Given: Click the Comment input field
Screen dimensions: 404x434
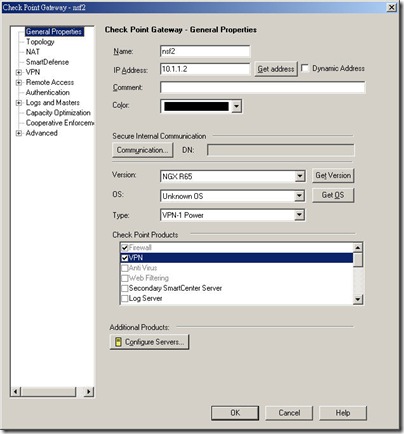Looking at the screenshot, I should point(263,87).
